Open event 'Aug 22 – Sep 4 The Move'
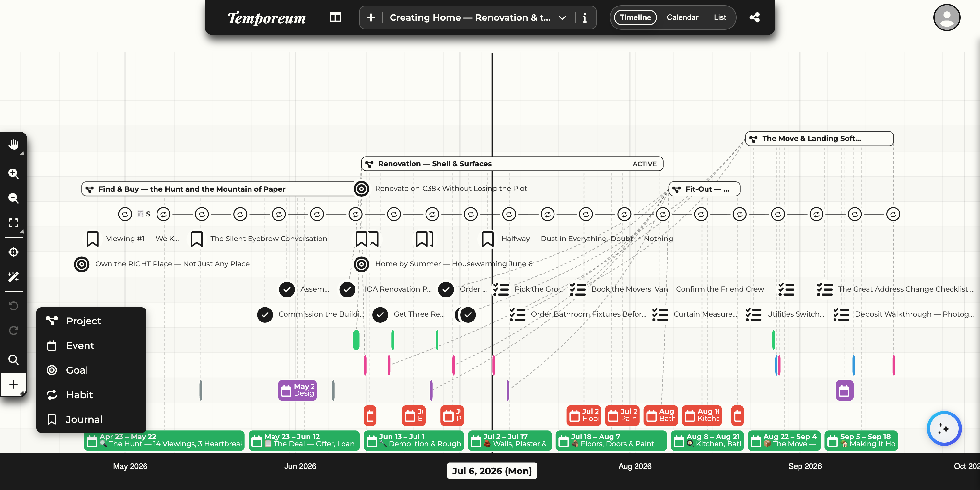980x490 pixels. (x=784, y=440)
